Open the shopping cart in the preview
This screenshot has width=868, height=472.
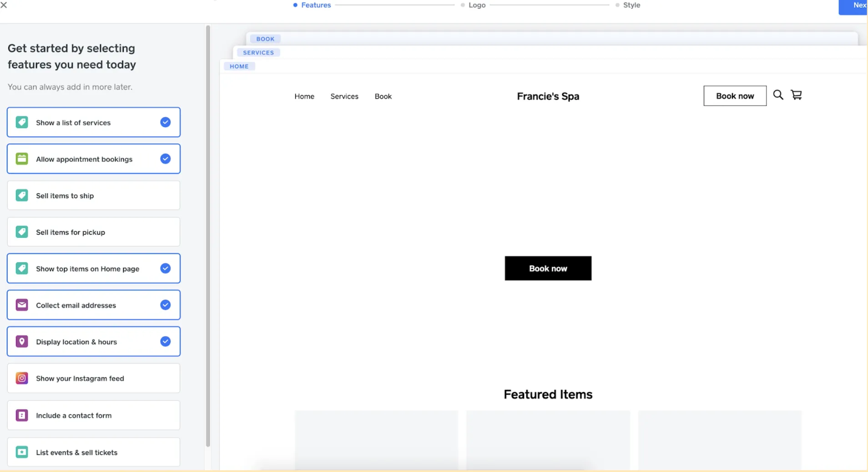[x=797, y=95]
